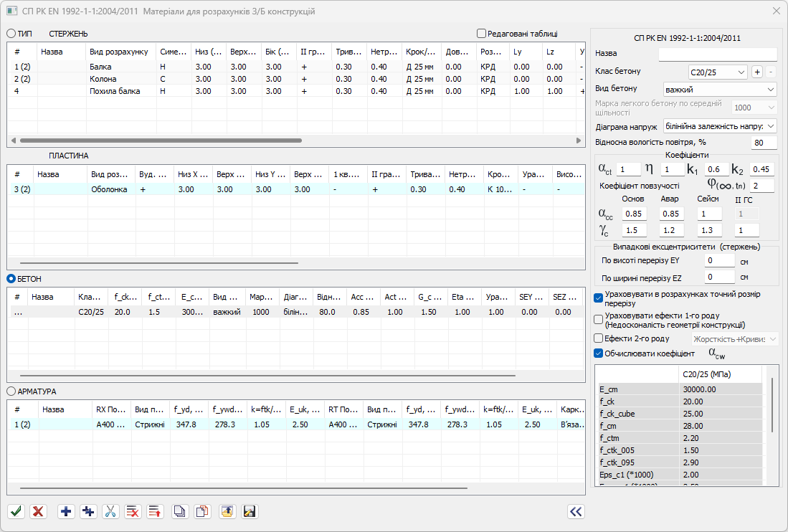Open the Вид бетону dropdown
This screenshot has height=532, width=788.
[719, 90]
